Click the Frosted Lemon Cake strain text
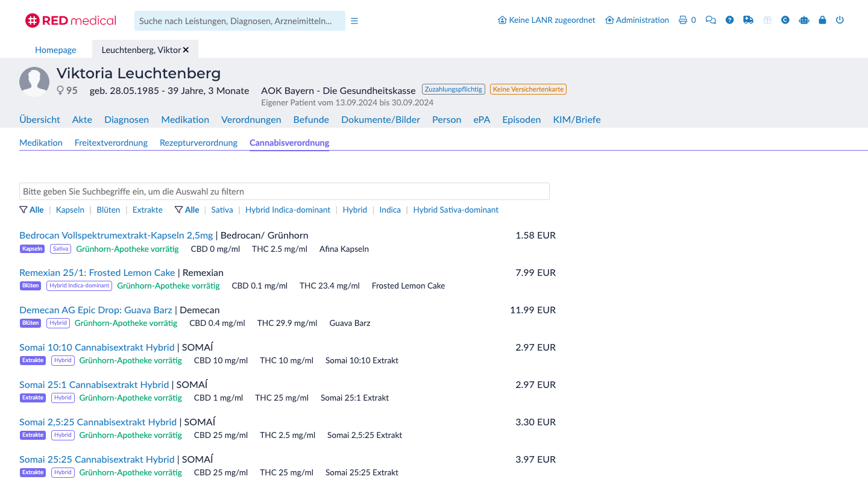The height and width of the screenshot is (488, 868). 408,286
